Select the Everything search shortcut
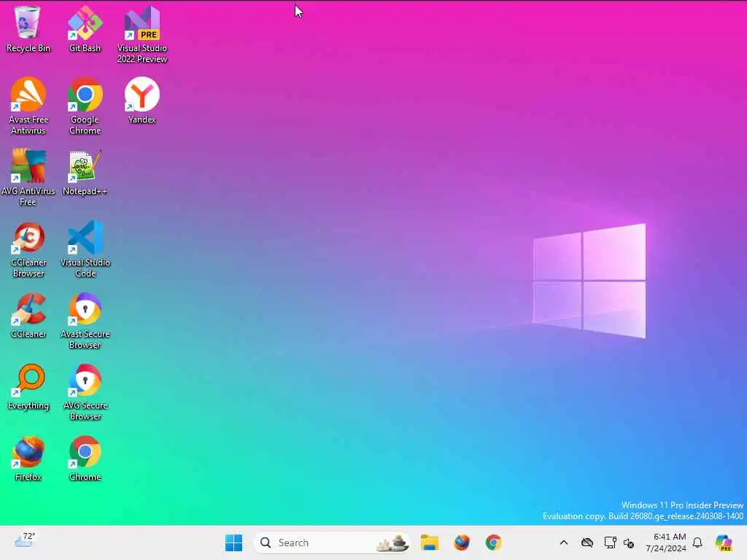 coord(28,386)
